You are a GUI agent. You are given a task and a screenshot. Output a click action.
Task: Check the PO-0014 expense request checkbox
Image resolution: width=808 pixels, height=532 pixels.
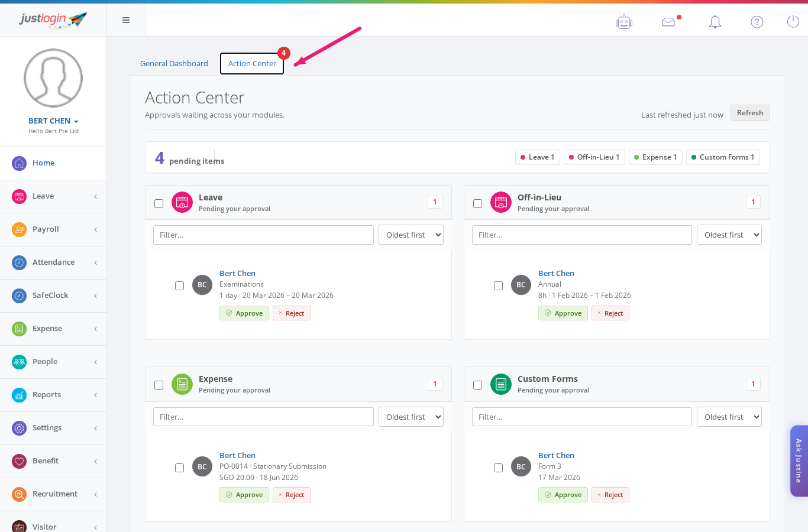tap(179, 468)
